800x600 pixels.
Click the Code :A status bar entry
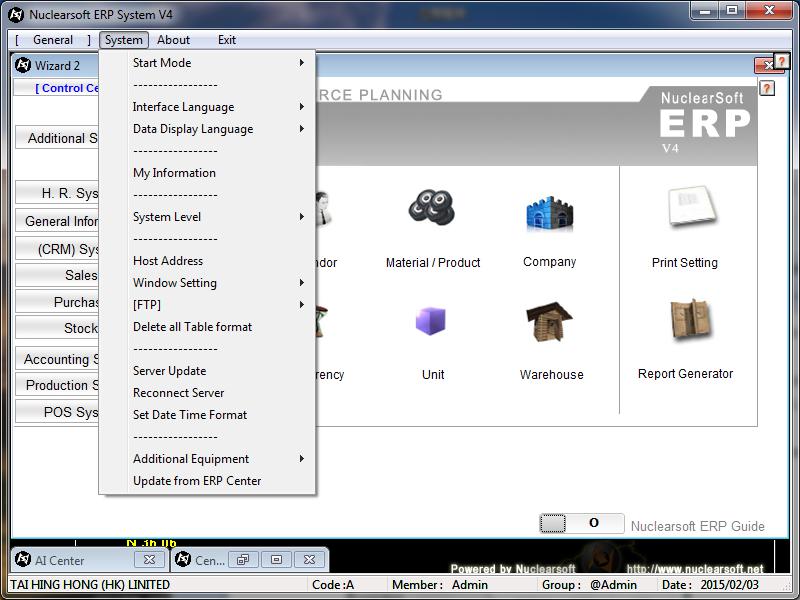click(x=333, y=585)
